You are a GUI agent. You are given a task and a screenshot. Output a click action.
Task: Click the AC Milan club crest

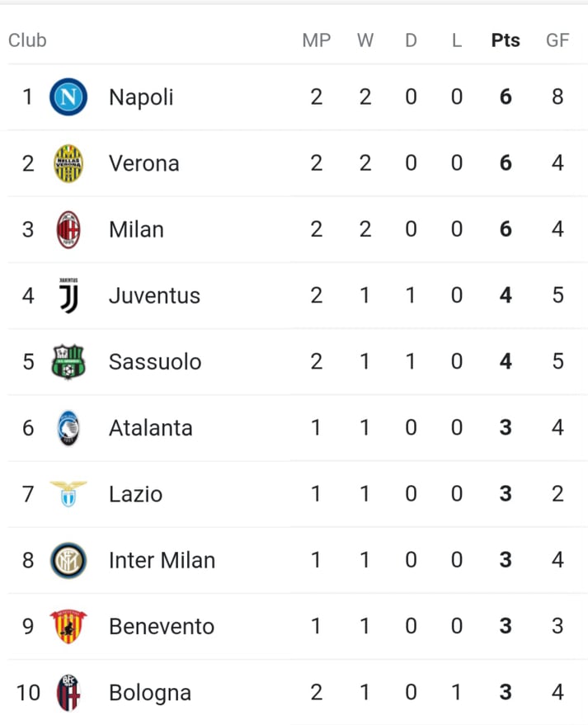coord(68,229)
